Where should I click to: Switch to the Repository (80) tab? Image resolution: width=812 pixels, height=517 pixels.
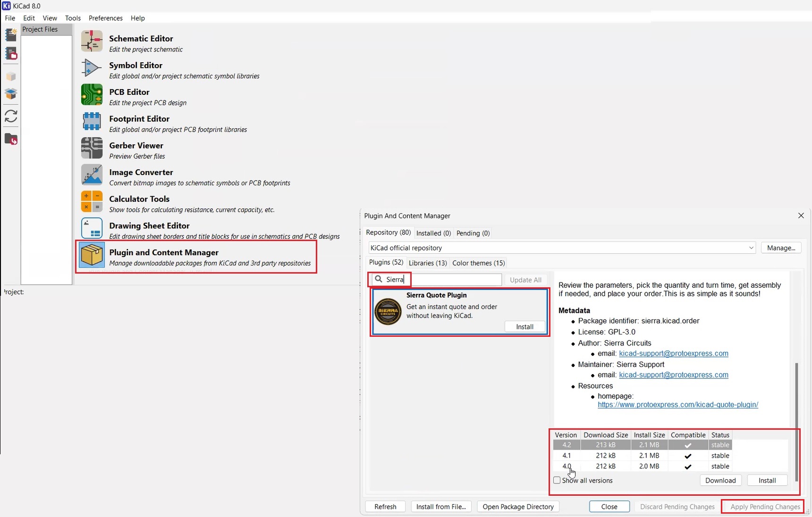tap(389, 233)
